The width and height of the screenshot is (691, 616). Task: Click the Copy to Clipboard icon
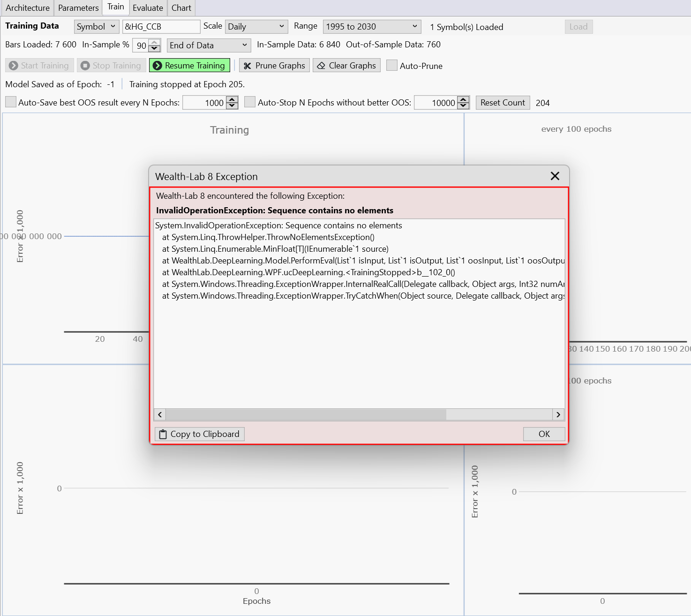163,435
